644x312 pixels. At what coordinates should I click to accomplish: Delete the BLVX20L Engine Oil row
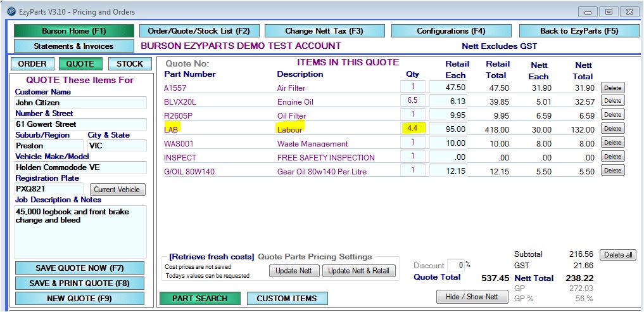[x=613, y=101]
